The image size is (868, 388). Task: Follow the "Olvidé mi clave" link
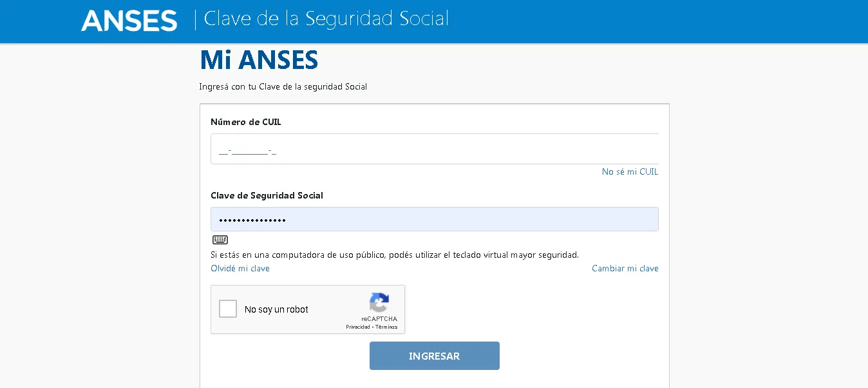(x=240, y=269)
